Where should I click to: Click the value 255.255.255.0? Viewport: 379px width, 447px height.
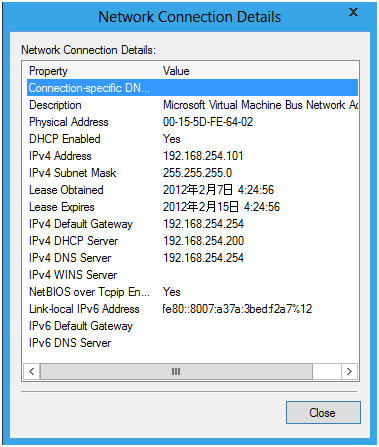coord(197,173)
